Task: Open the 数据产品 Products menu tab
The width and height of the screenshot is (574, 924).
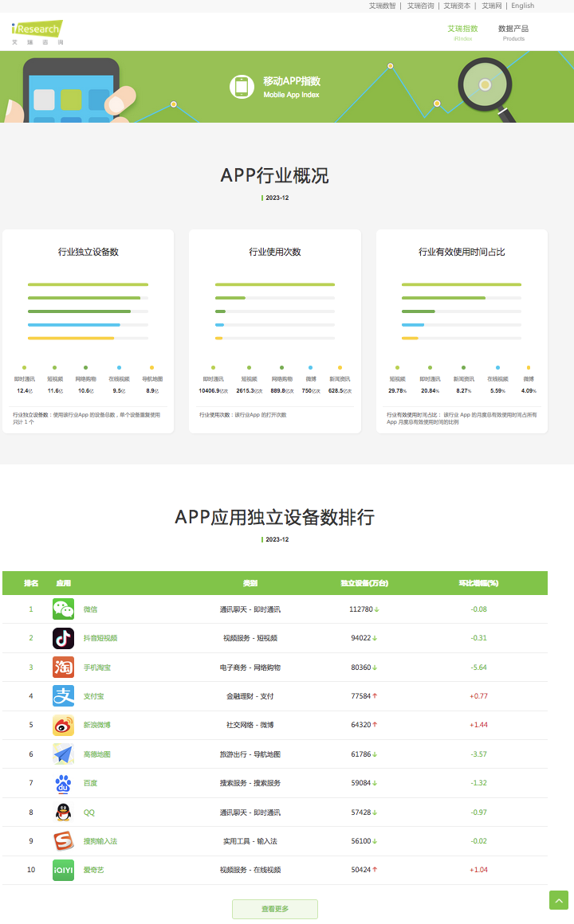Action: [513, 33]
